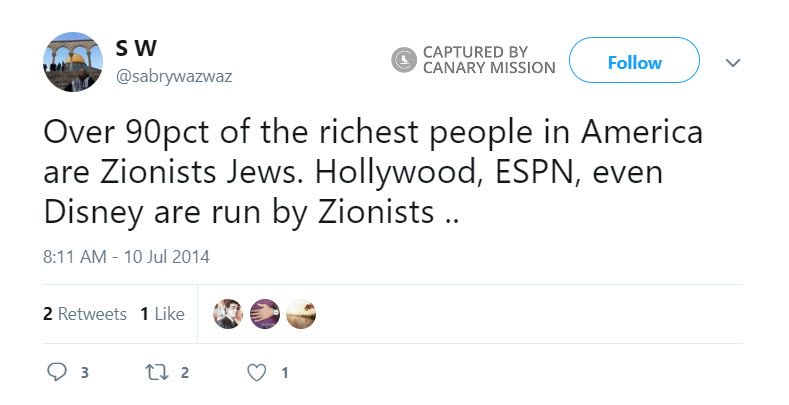Open liker avatar showing a hand with watch
The image size is (789, 405).
coord(264,314)
